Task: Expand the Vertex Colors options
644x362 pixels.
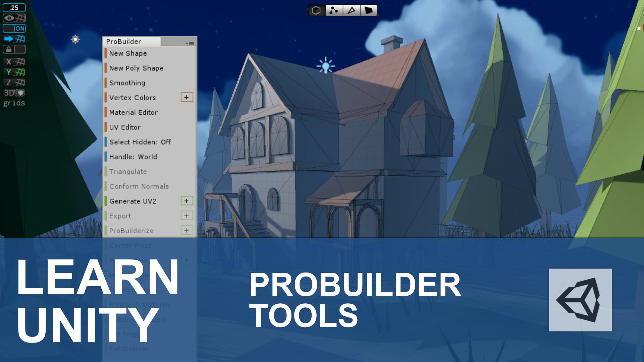Action: click(186, 97)
